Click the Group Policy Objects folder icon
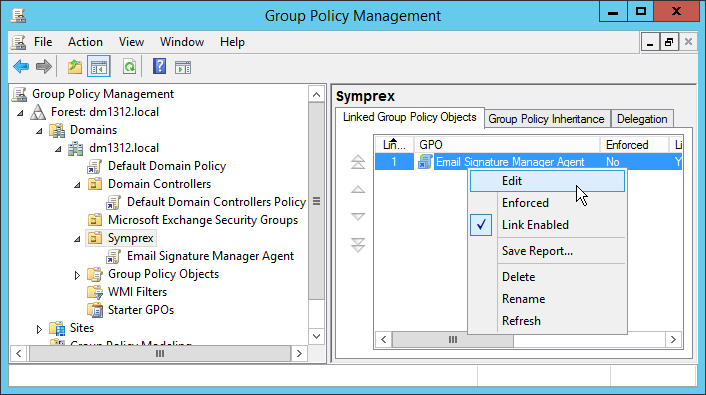 (95, 274)
